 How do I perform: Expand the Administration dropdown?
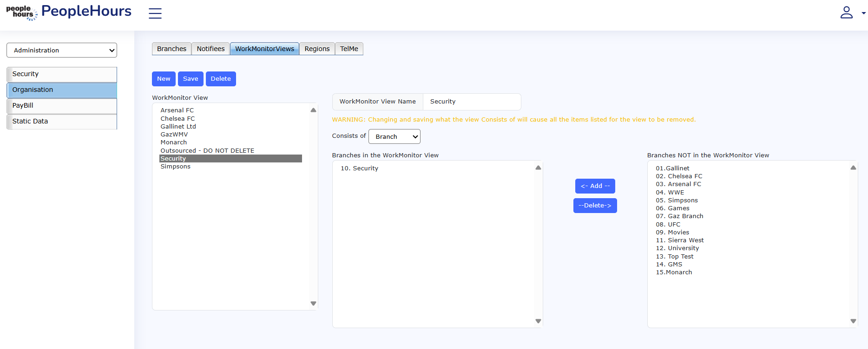(62, 50)
